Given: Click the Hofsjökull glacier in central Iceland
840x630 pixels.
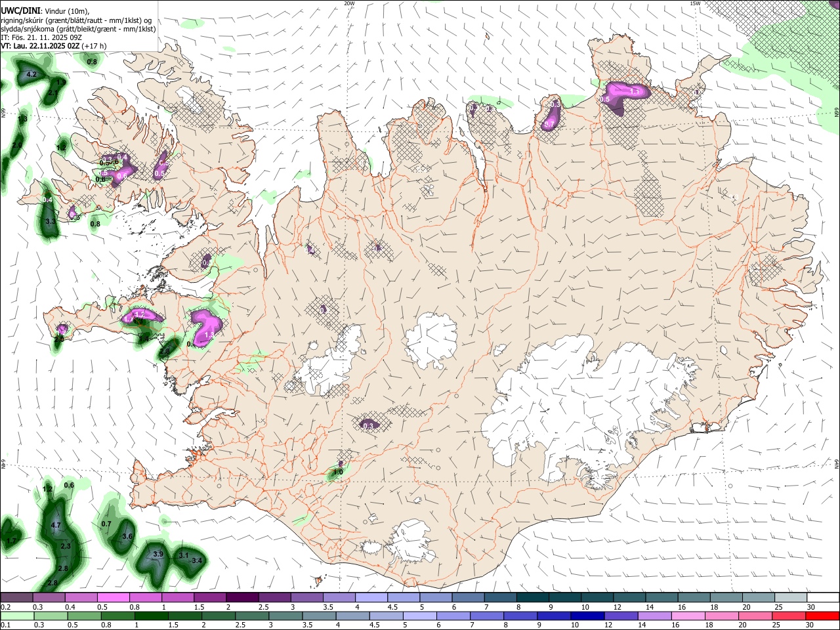Looking at the screenshot, I should tap(431, 341).
